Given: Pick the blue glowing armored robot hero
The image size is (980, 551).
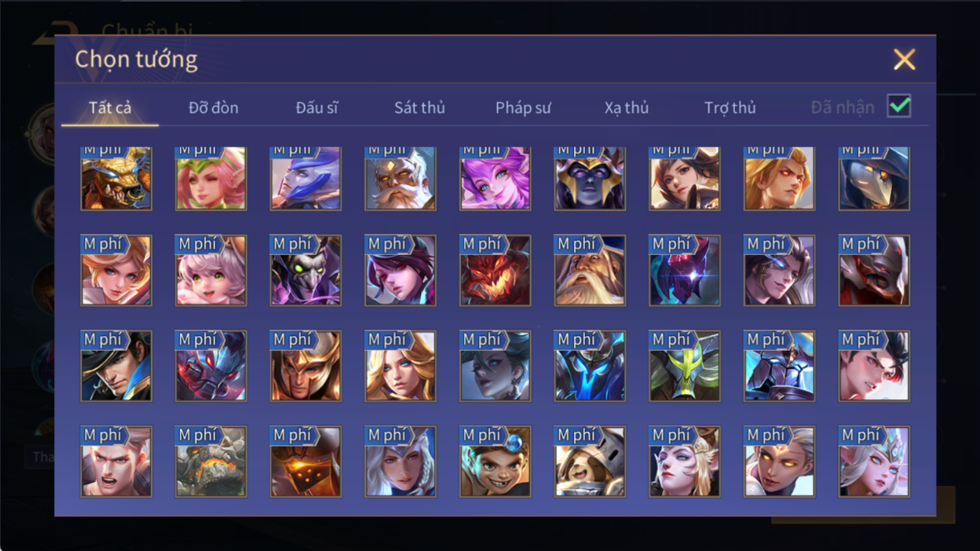Looking at the screenshot, I should click(590, 367).
